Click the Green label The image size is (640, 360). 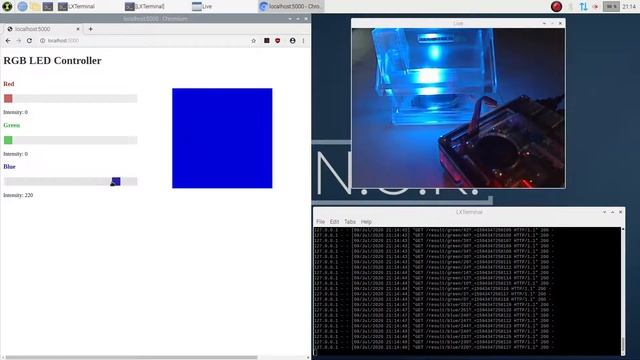click(x=11, y=125)
